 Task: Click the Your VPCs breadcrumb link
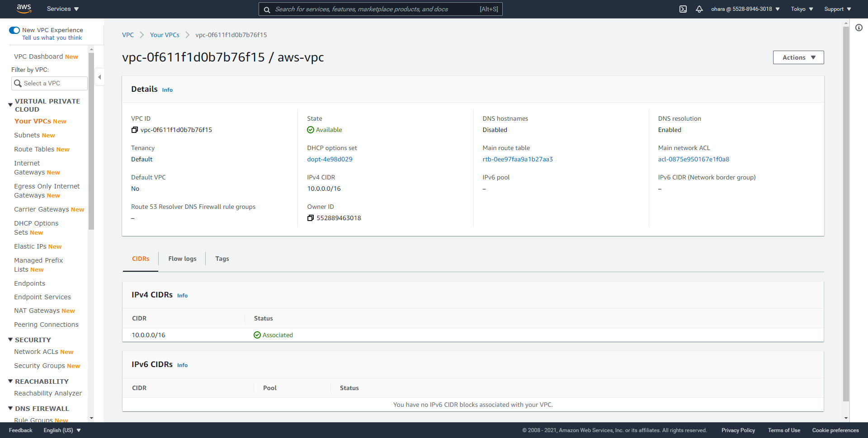165,35
